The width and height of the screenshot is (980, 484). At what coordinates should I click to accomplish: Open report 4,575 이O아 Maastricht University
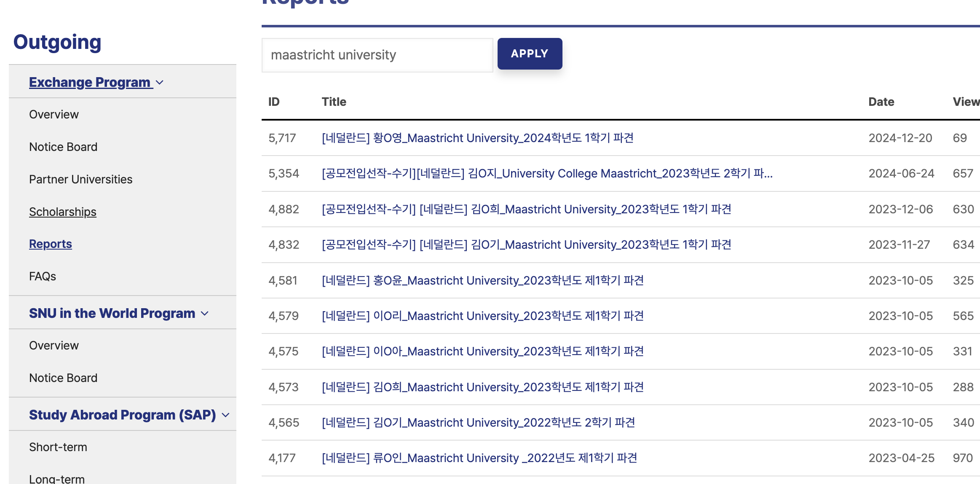point(483,352)
